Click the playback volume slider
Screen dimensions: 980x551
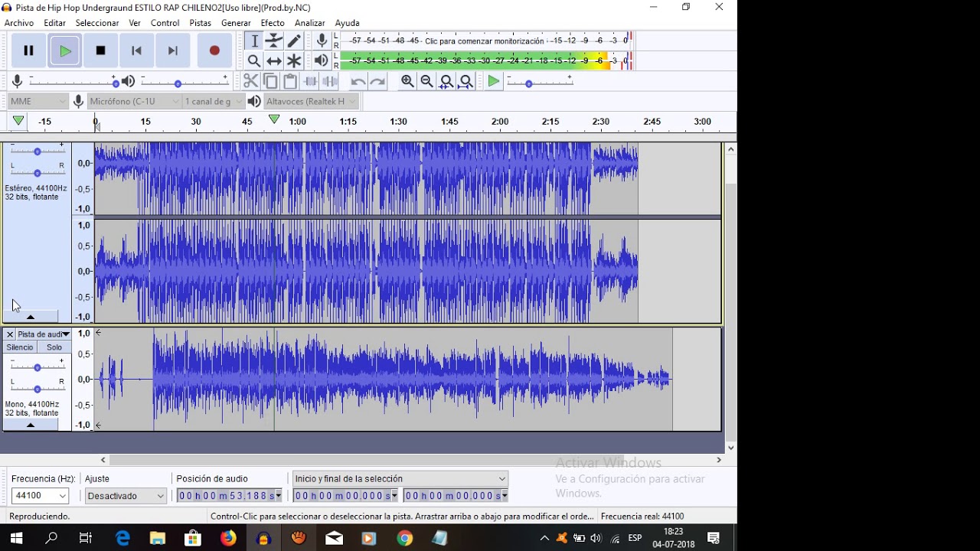[x=185, y=81]
